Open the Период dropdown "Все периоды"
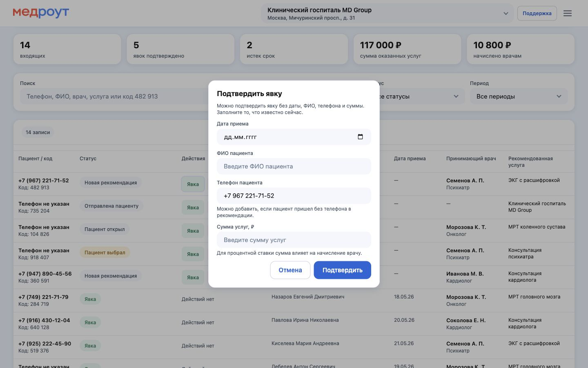The height and width of the screenshot is (368, 588). (x=519, y=96)
